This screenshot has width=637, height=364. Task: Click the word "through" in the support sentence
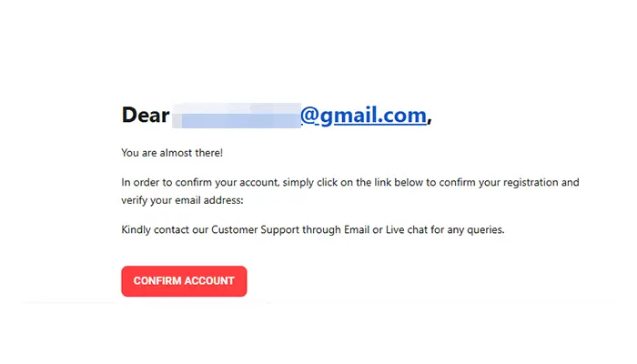(321, 230)
